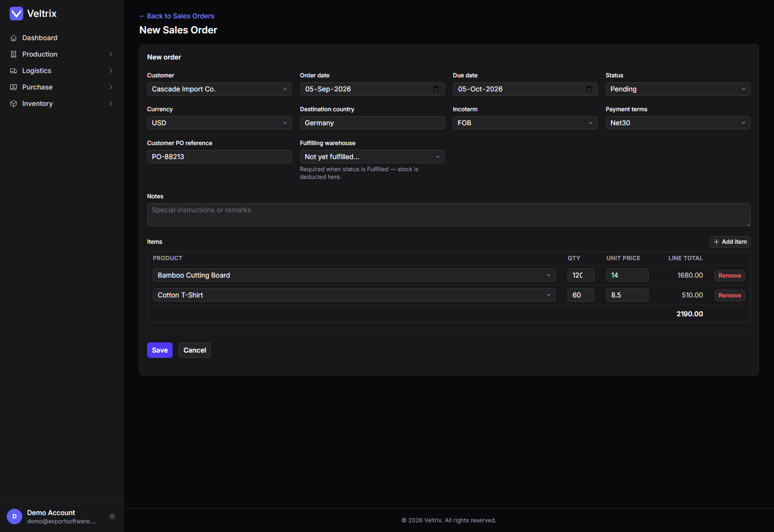
Task: Open the Cotton T-Shirt product dropdown
Action: click(x=354, y=295)
